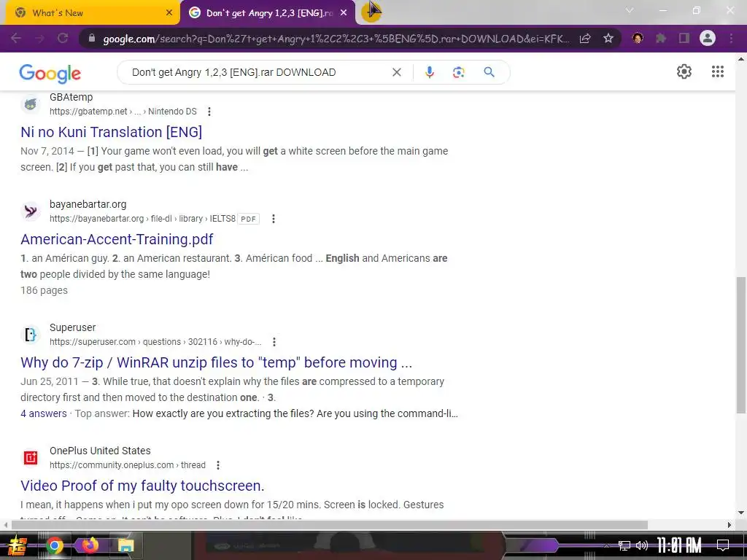The width and height of the screenshot is (747, 560).
Task: Open the Chrome profile avatar
Action: pyautogui.click(x=708, y=38)
